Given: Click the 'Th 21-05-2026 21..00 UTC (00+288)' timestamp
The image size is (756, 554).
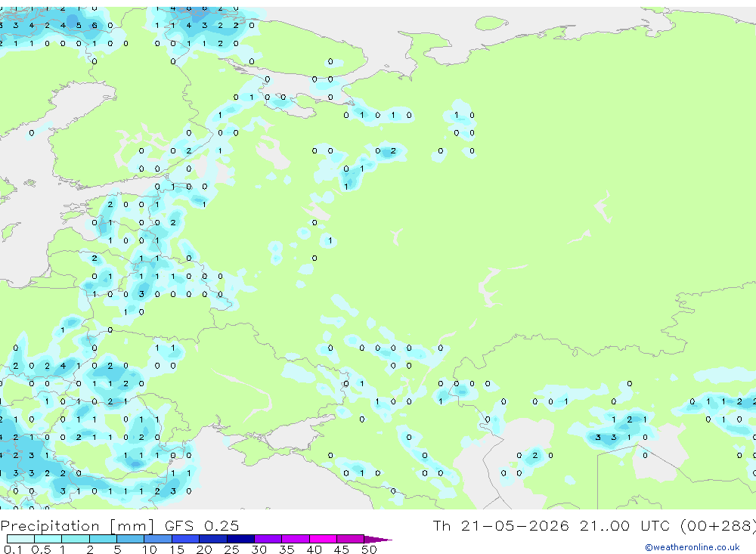Looking at the screenshot, I should pos(594,525).
